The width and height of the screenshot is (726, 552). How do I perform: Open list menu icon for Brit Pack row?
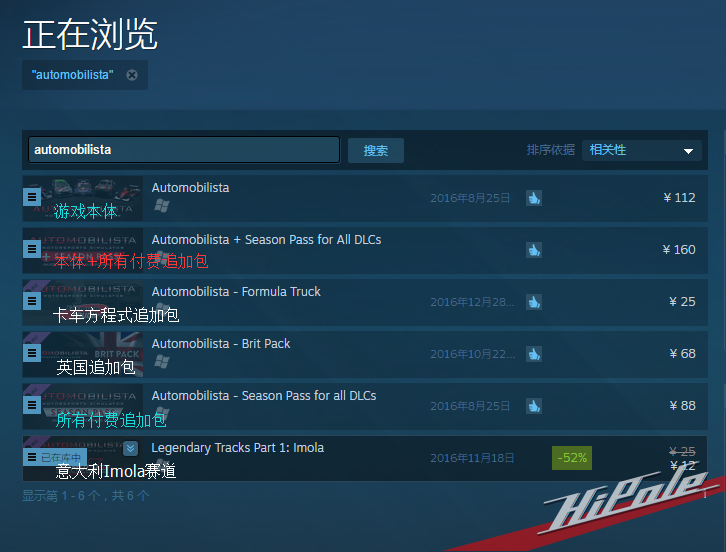point(32,353)
